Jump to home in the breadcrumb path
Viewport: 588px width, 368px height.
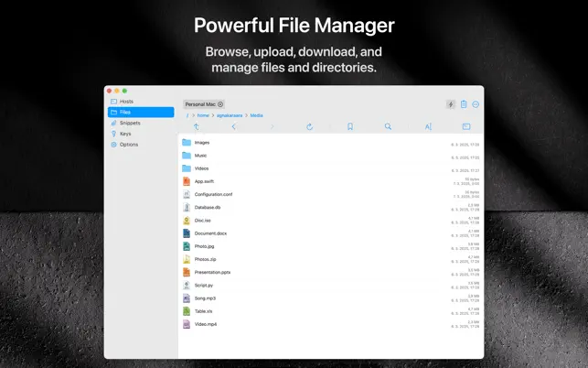[203, 115]
